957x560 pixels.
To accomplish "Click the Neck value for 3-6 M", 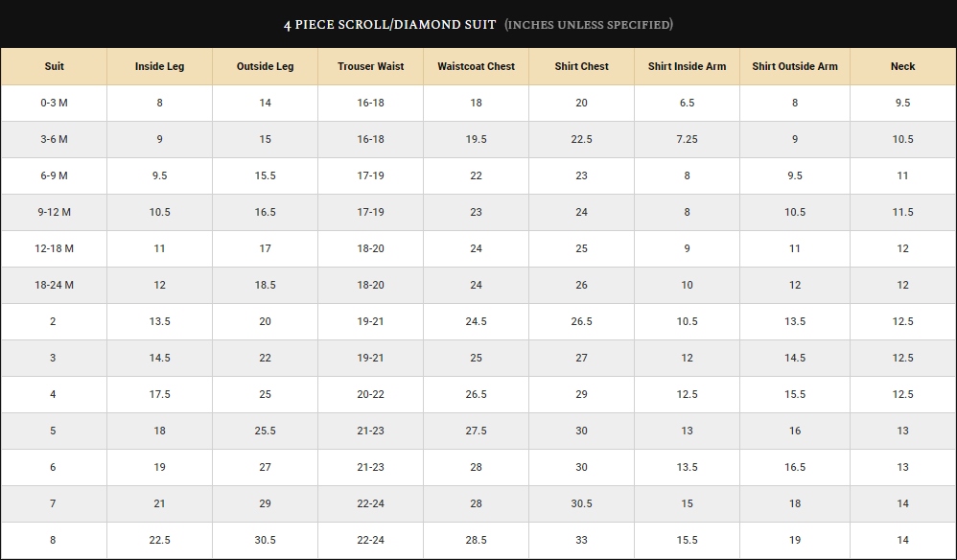I will pos(902,140).
